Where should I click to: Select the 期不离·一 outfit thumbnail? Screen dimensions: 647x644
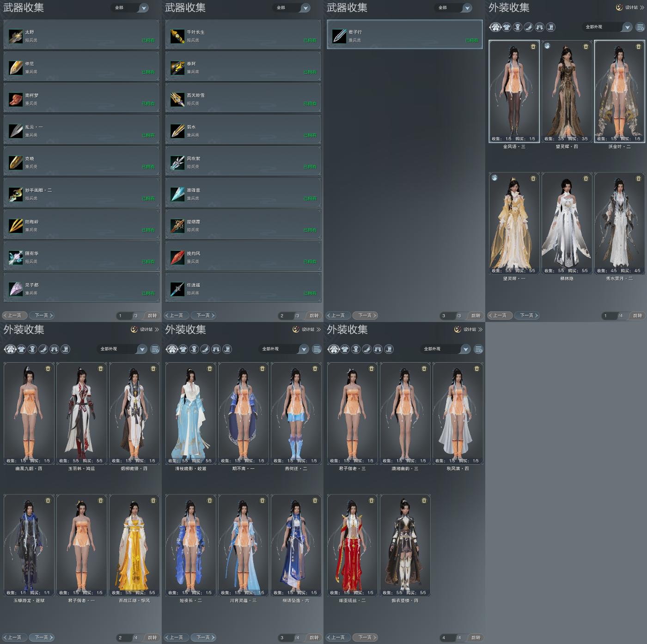coord(244,413)
